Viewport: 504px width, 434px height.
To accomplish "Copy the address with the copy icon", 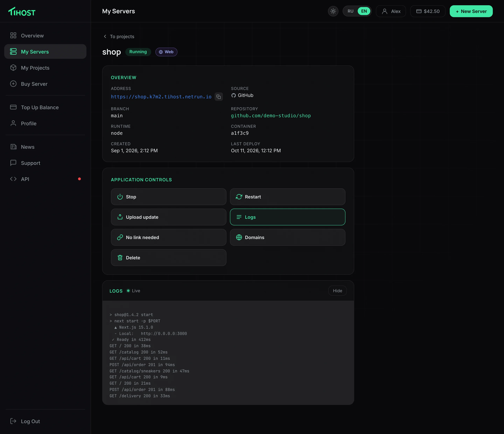I will pos(218,97).
